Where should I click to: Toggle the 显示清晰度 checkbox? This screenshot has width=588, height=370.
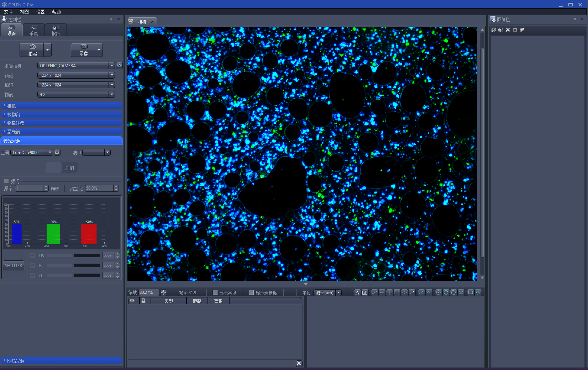coord(251,293)
